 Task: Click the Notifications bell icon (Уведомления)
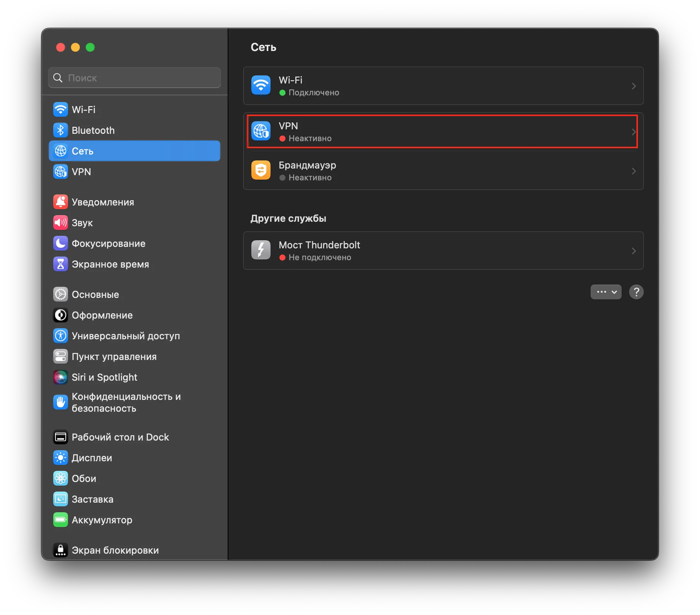[x=61, y=202]
